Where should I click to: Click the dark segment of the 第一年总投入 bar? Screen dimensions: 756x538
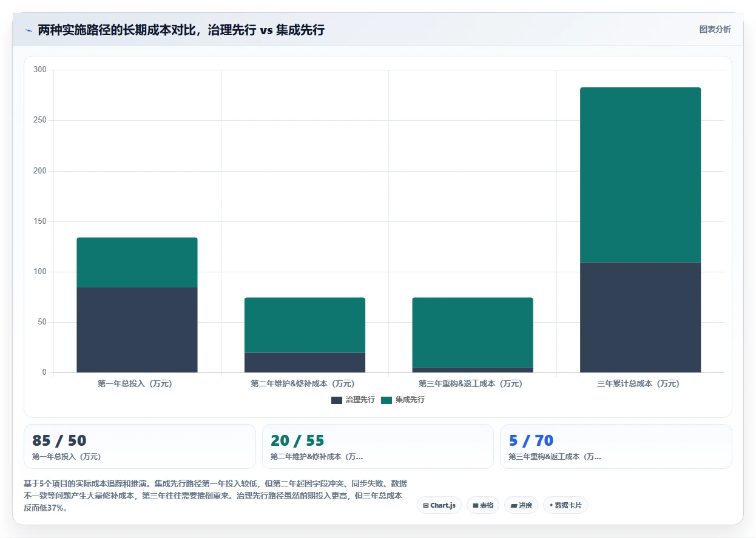coord(137,330)
